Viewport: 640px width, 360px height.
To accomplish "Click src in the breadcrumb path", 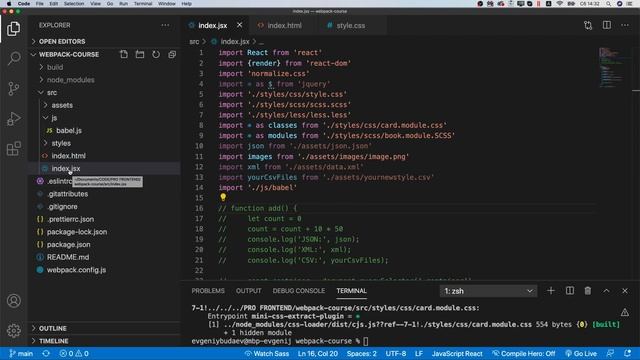I will pos(194,42).
